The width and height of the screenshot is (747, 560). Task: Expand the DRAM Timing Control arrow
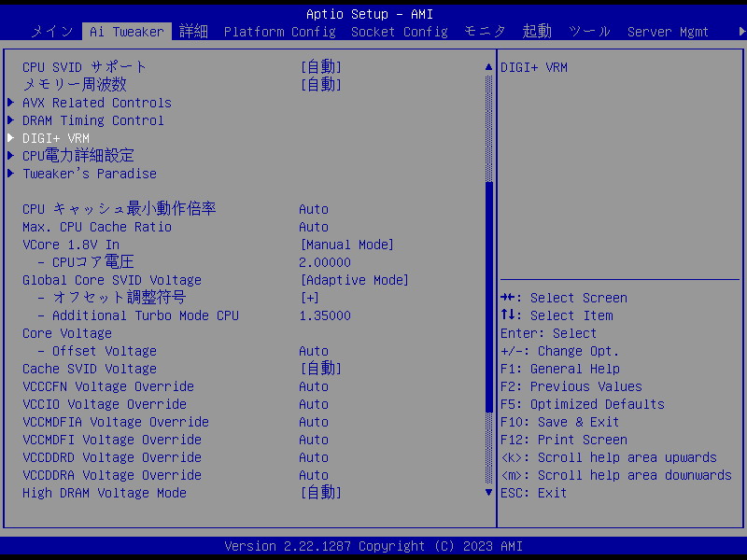click(11, 120)
